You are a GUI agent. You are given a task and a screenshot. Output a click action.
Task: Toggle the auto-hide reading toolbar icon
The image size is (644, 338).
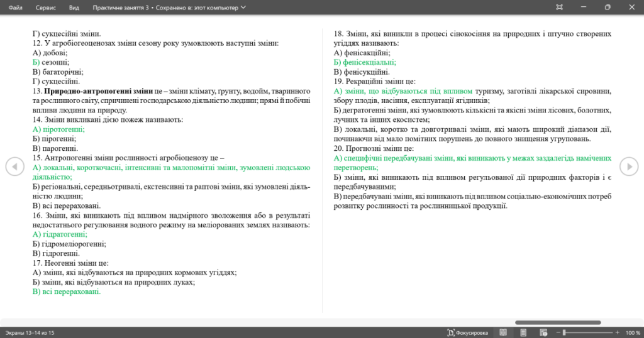point(559,8)
